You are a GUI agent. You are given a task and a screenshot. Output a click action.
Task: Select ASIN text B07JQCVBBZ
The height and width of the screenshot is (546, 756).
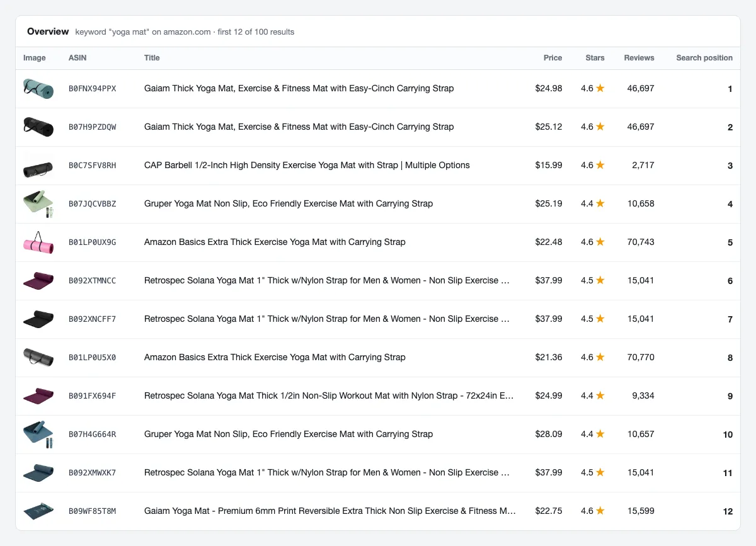(93, 204)
